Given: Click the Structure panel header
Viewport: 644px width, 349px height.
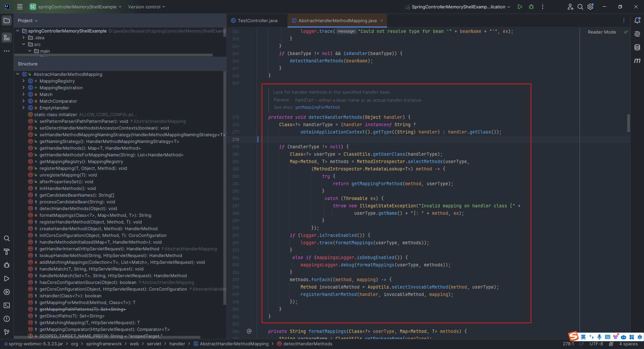Looking at the screenshot, I should pos(120,64).
